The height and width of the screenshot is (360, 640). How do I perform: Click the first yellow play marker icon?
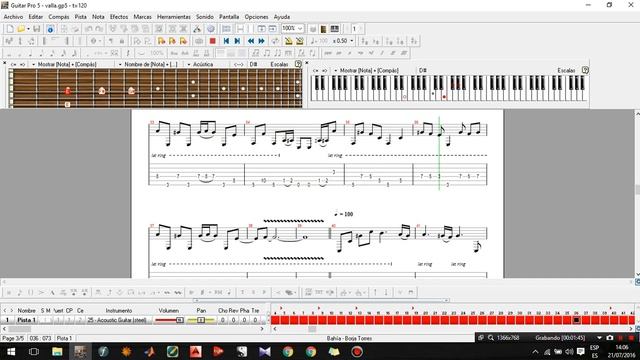161,41
